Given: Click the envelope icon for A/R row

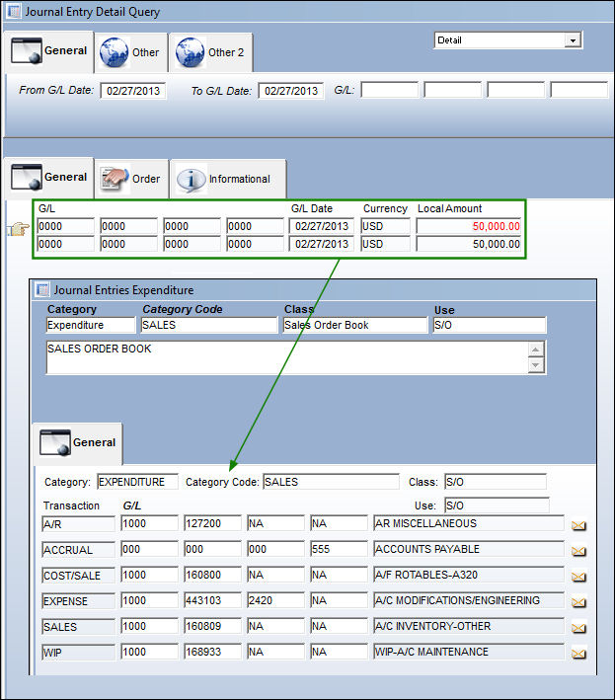Looking at the screenshot, I should [578, 526].
